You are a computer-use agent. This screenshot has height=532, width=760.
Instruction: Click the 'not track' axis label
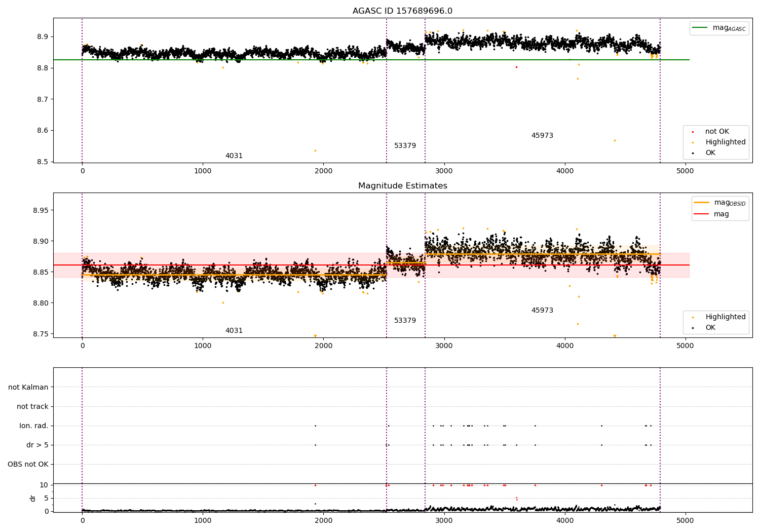pyautogui.click(x=32, y=407)
